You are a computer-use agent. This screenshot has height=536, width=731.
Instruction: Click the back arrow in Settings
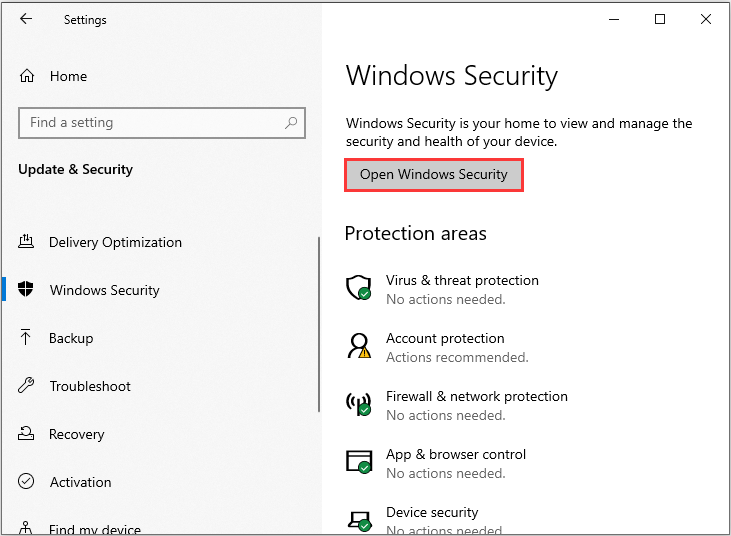tap(26, 19)
